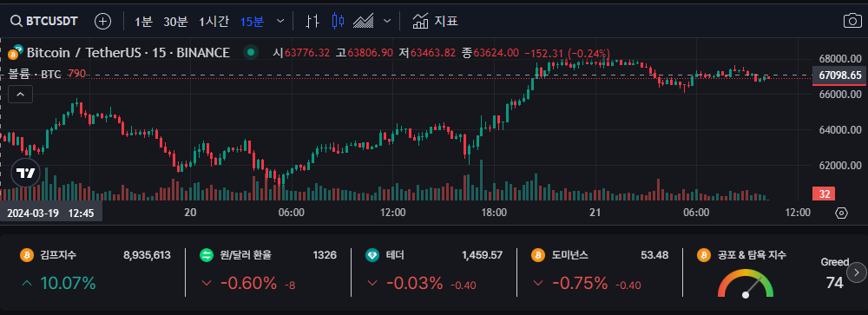This screenshot has width=868, height=315.
Task: Take a chart snapshot with the camera icon
Action: pos(852,22)
